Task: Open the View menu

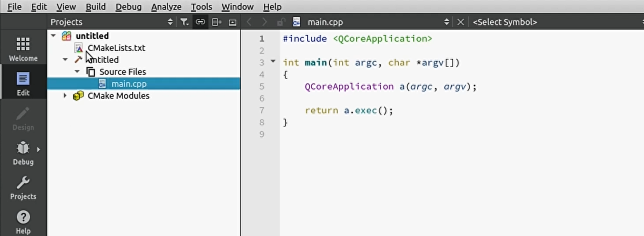Action: [x=66, y=7]
